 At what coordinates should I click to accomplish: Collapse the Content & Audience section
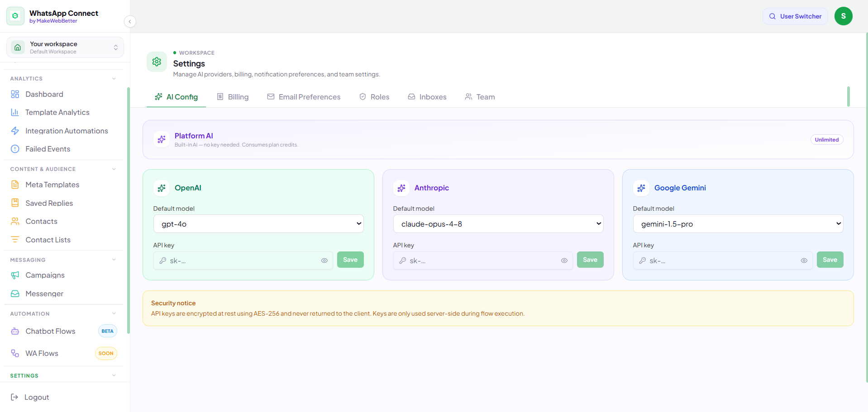coord(114,169)
